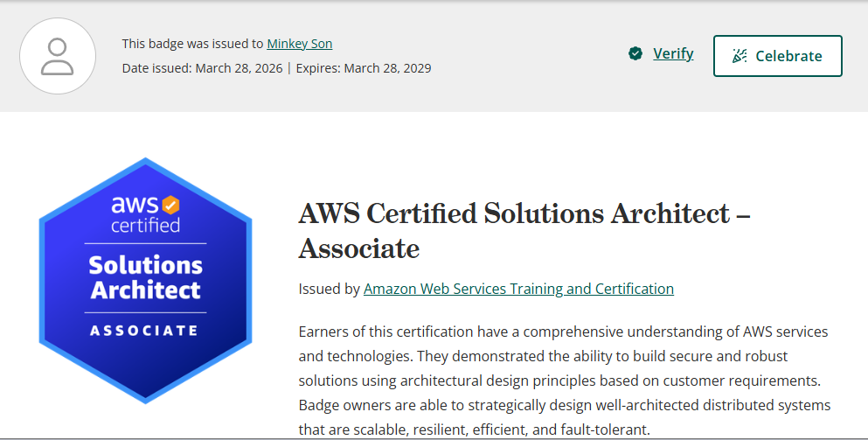The height and width of the screenshot is (440, 868).
Task: Select the badge title AWS Certified Solutions Architect
Action: (524, 231)
